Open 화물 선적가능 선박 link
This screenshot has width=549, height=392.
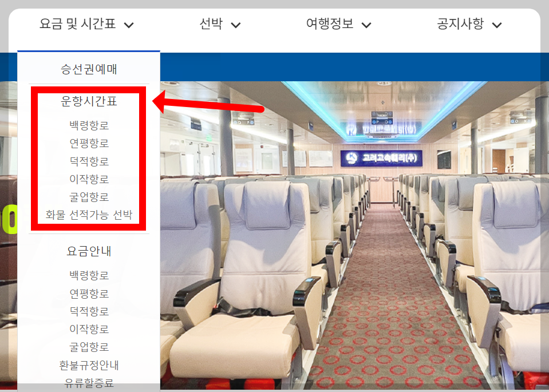click(x=89, y=215)
